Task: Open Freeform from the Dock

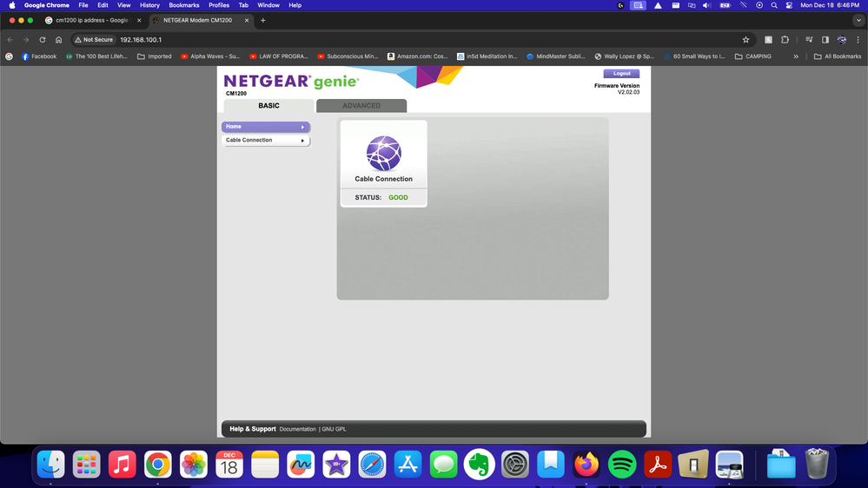Action: 301,465
